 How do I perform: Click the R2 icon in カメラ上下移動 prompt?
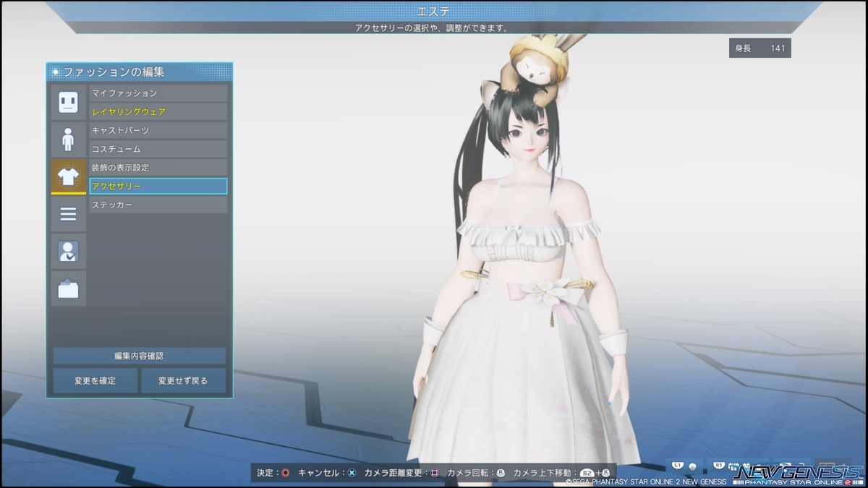point(587,473)
